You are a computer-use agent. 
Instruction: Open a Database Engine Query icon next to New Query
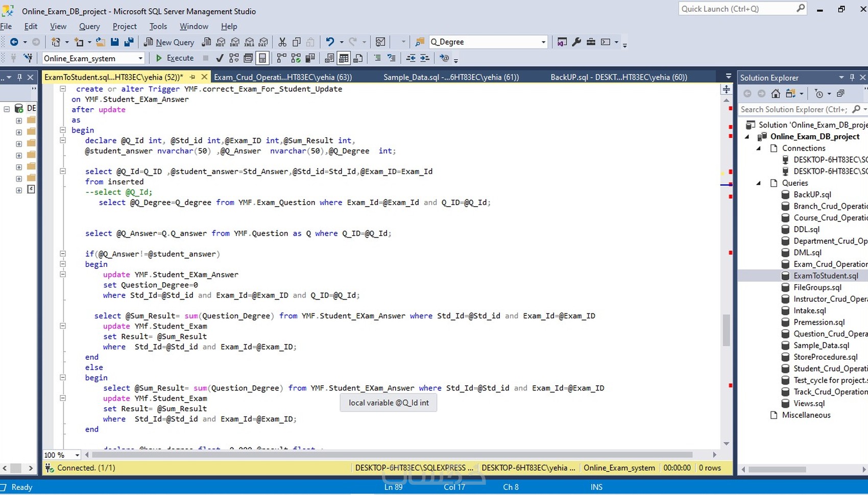click(x=206, y=42)
